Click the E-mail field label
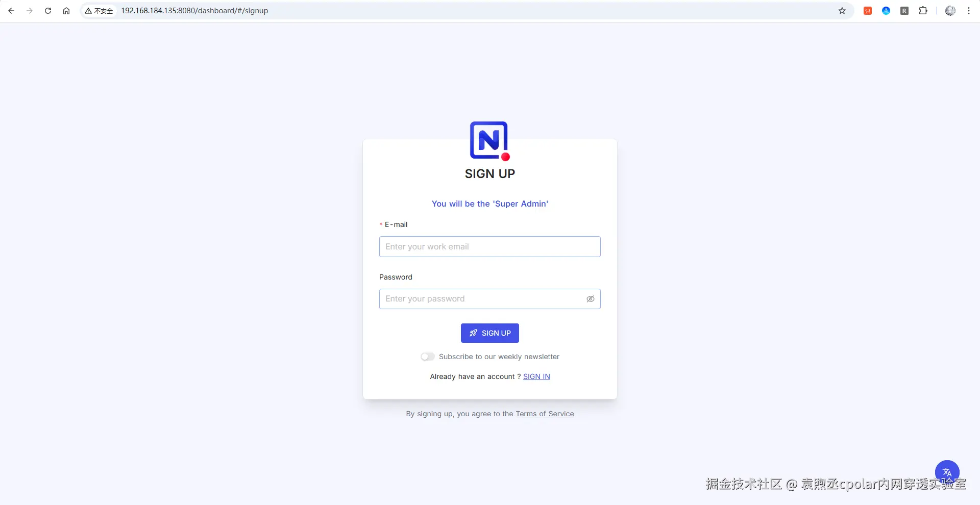980x505 pixels. tap(396, 224)
